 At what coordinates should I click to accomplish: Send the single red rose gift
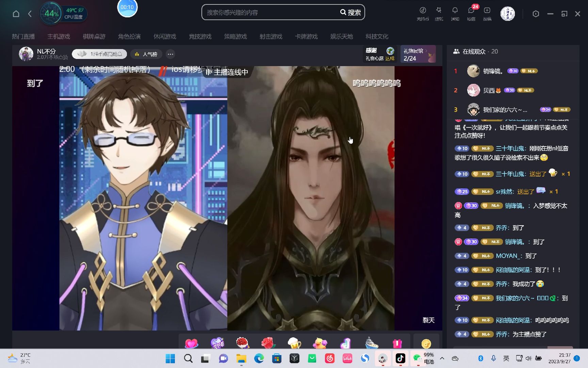(268, 343)
